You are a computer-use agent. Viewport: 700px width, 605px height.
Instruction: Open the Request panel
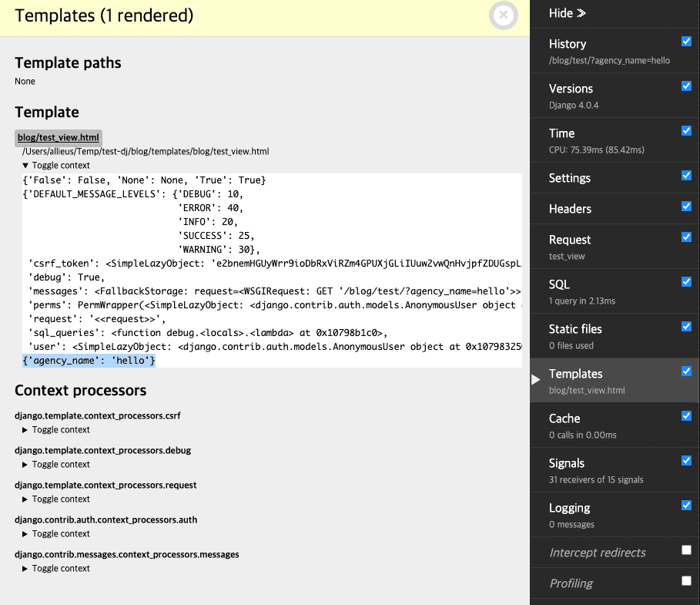pyautogui.click(x=570, y=240)
